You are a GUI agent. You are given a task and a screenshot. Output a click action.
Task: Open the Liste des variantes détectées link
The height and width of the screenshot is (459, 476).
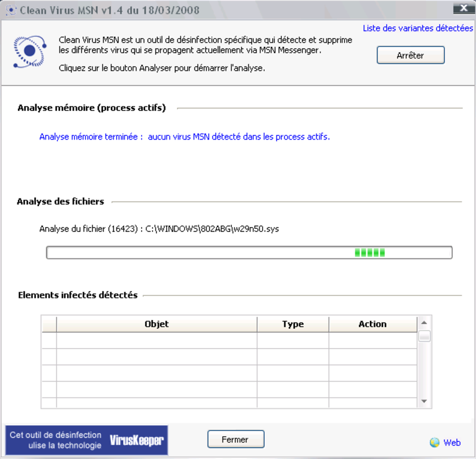coord(418,29)
